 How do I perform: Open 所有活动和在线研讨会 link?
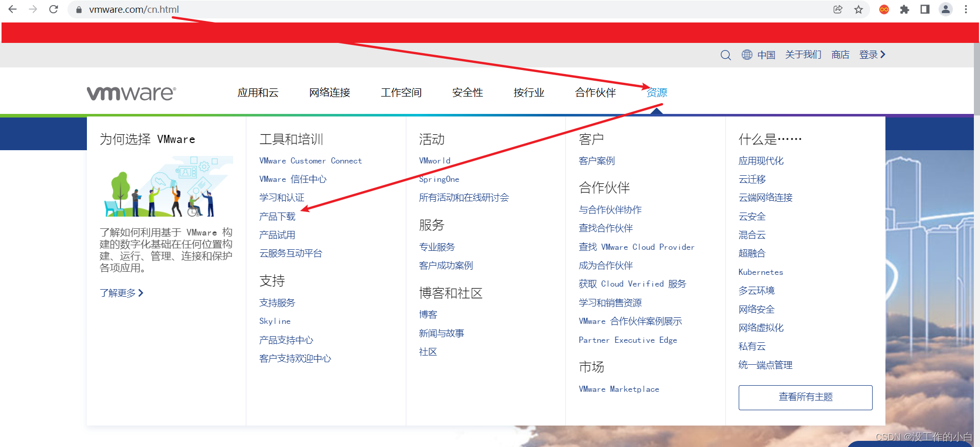464,198
